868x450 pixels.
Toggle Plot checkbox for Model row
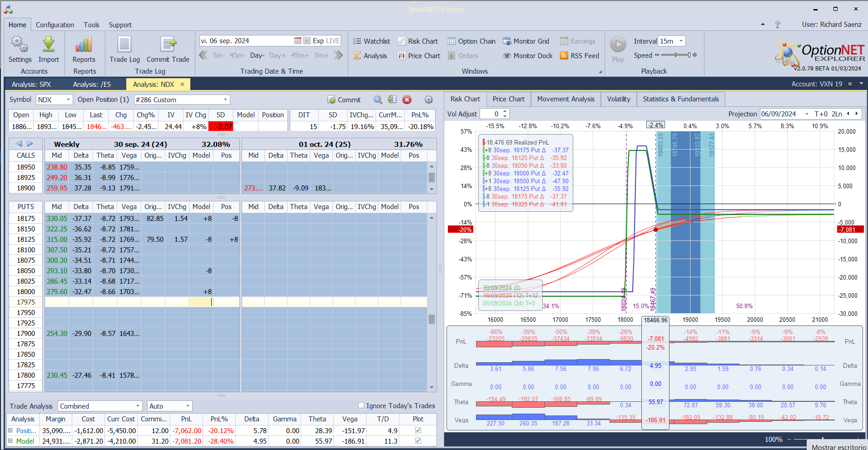pyautogui.click(x=418, y=441)
